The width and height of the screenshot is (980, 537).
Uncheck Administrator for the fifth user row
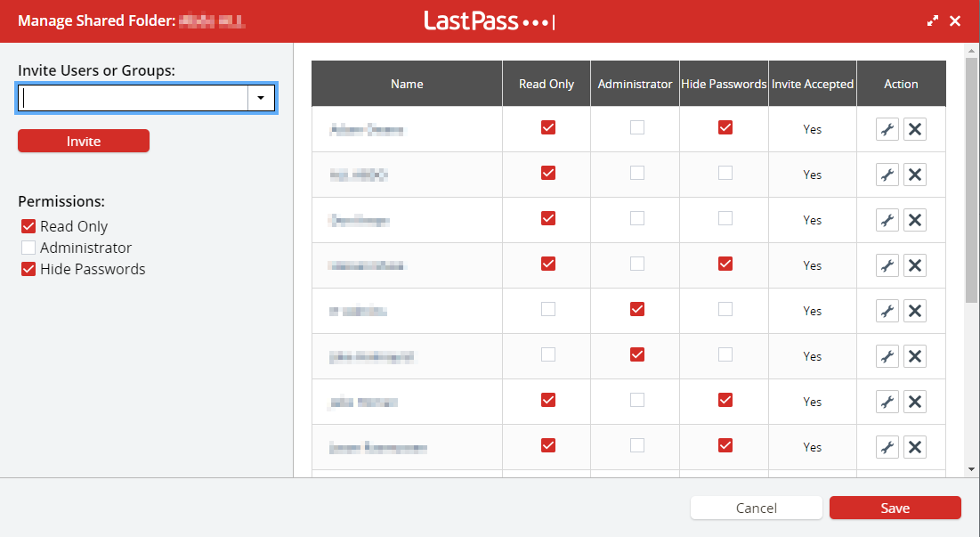pos(637,309)
